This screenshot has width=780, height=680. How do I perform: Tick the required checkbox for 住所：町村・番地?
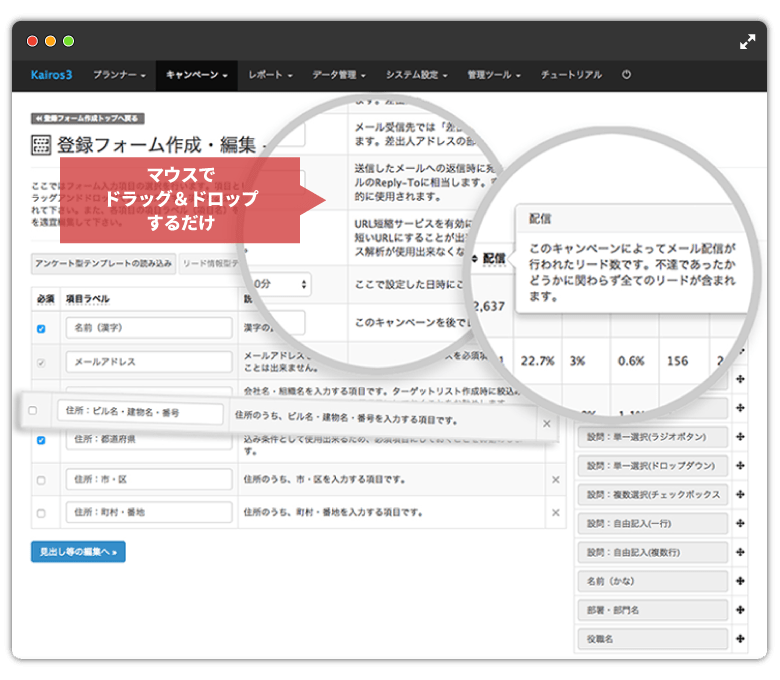click(x=41, y=513)
